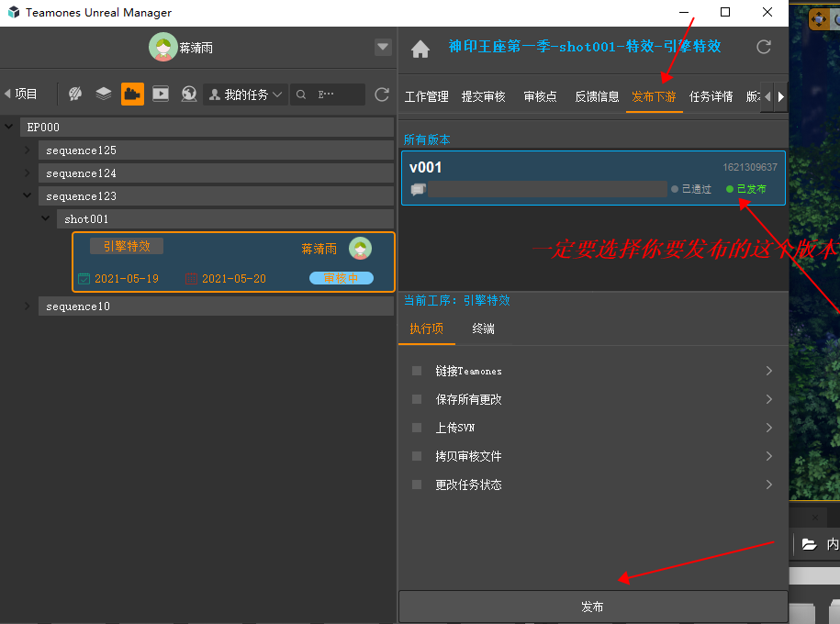Click the video play frame icon

161,94
